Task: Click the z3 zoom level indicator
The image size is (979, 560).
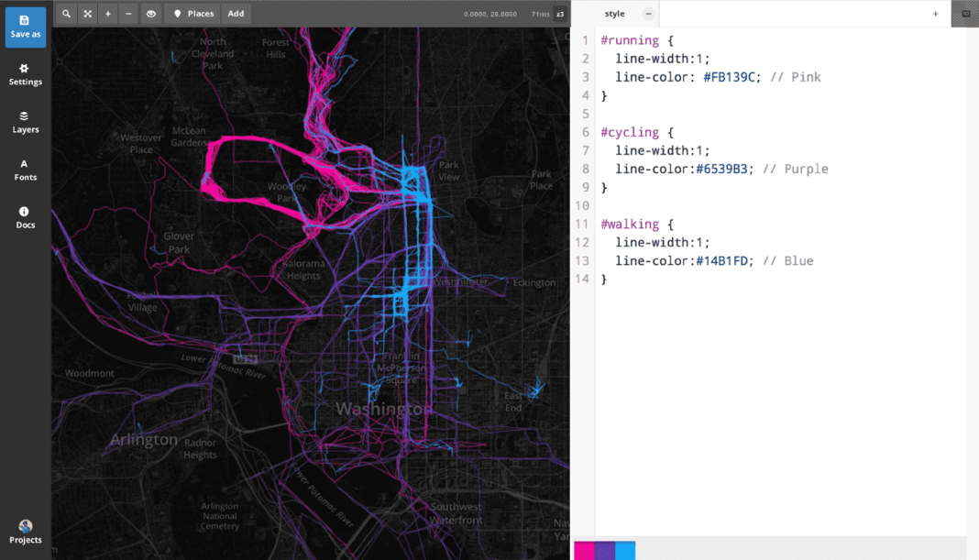Action: 560,14
